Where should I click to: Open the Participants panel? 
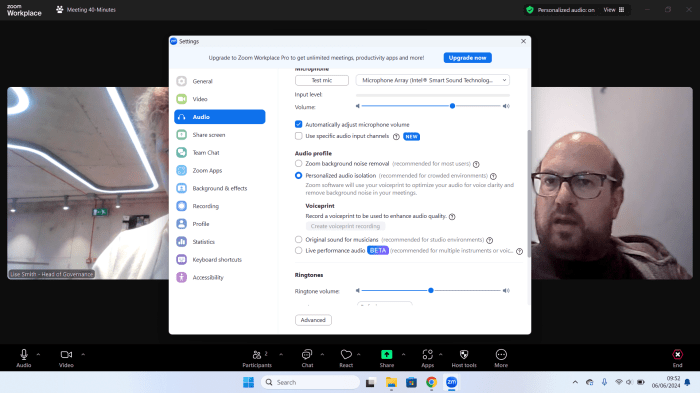[257, 358]
